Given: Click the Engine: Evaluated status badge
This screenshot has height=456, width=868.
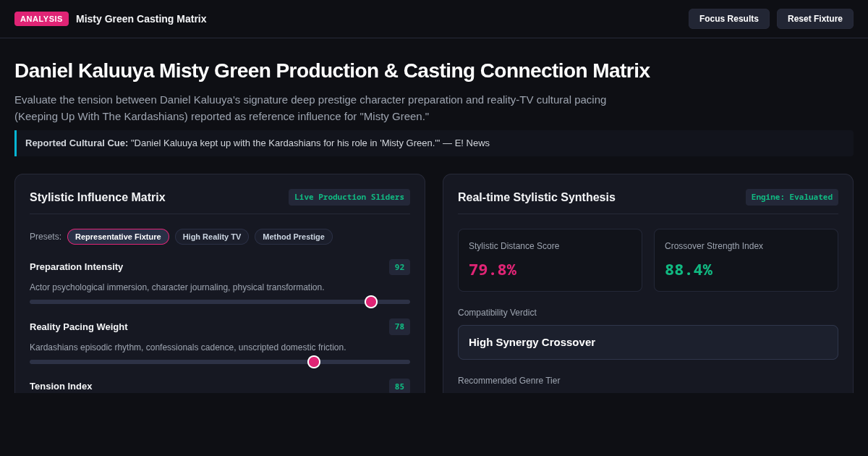Looking at the screenshot, I should pos(792,197).
